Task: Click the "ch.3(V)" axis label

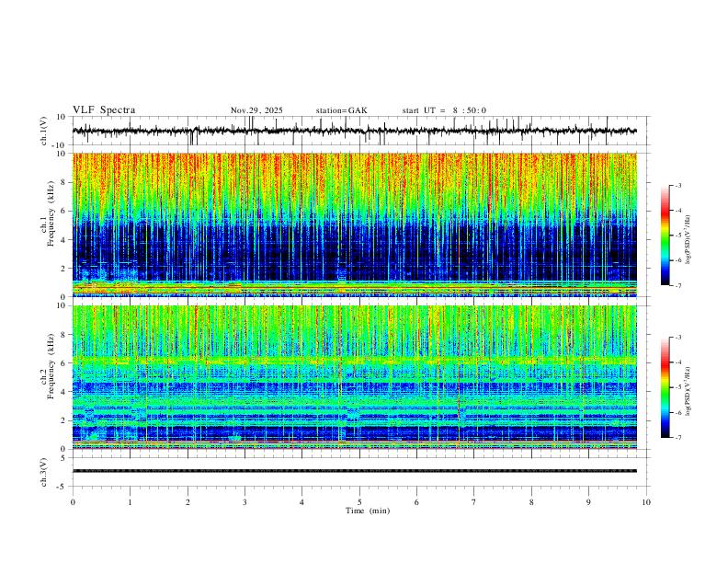Action: pos(43,472)
